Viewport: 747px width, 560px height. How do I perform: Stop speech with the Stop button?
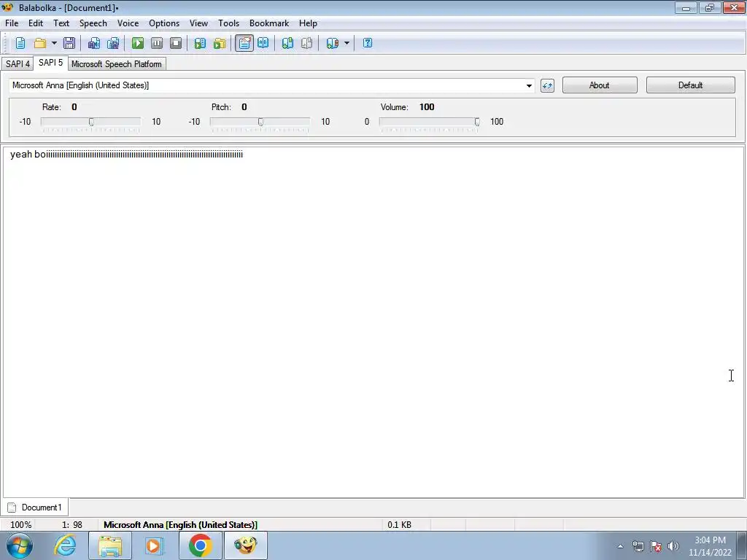[176, 43]
